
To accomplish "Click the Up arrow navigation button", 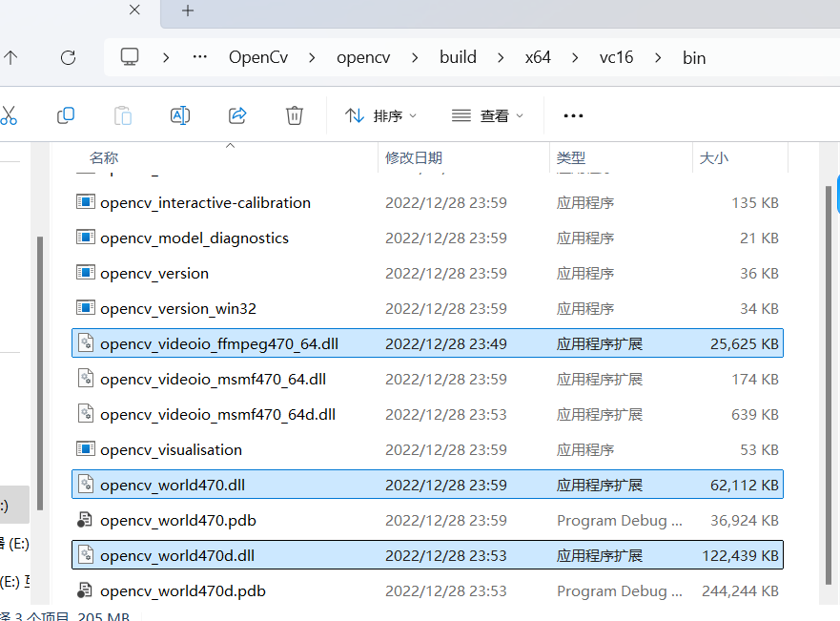I will (10, 57).
